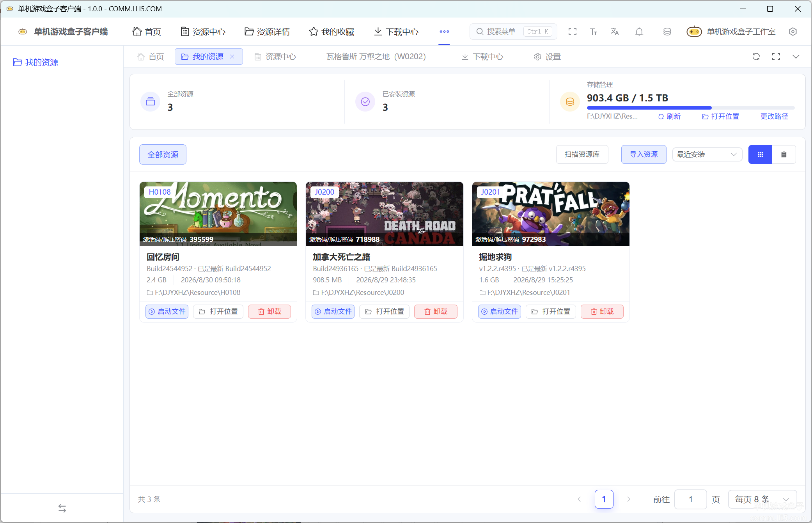
Task: Click 刷新 in storage management
Action: [669, 117]
